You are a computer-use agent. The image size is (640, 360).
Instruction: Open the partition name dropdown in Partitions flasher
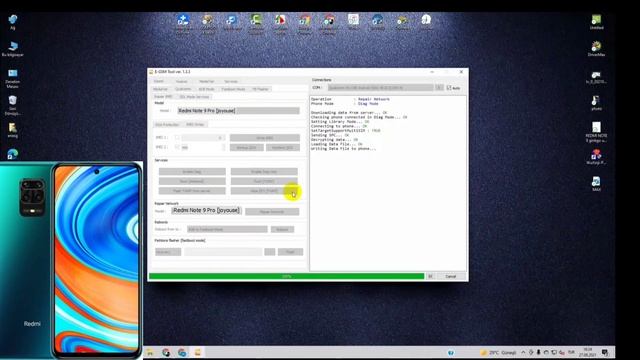point(168,252)
